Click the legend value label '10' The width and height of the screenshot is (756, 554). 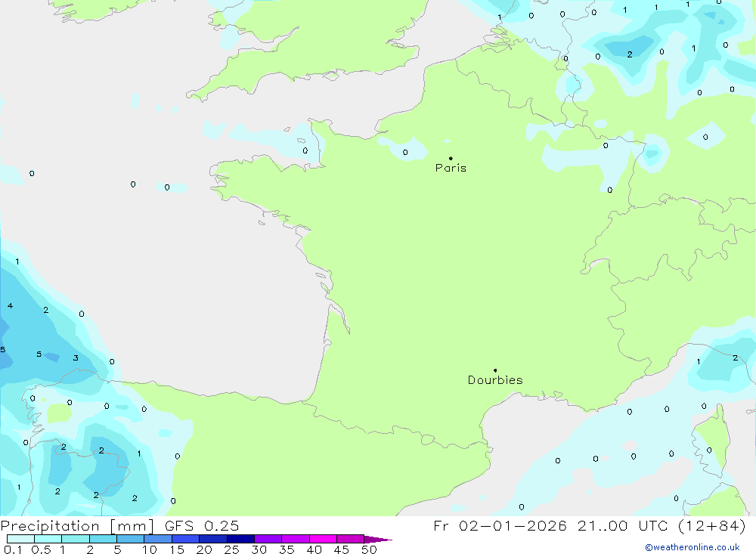click(150, 549)
